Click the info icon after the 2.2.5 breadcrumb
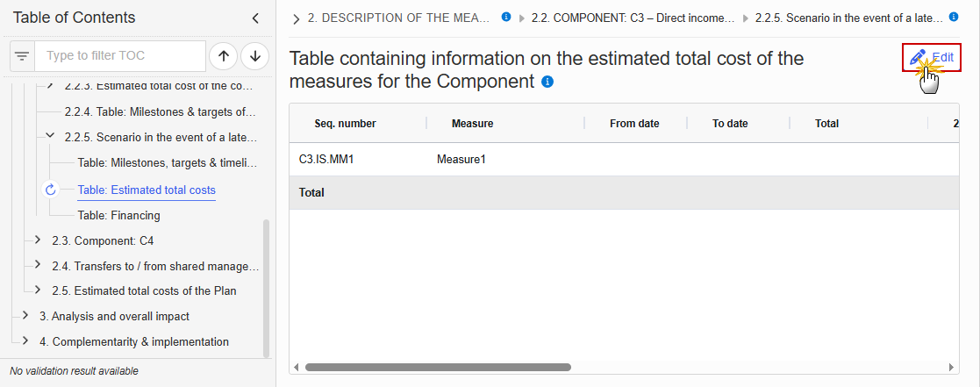980x387 pixels. 954,17
